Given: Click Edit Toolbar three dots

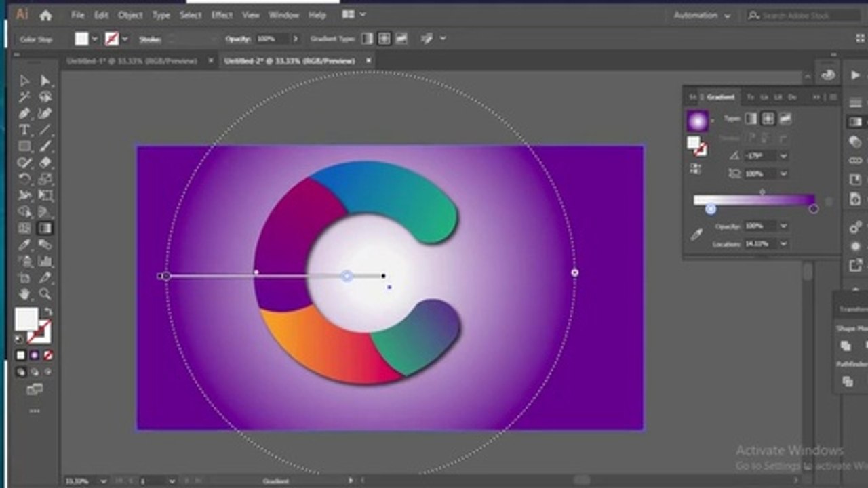Looking at the screenshot, I should click(x=34, y=411).
